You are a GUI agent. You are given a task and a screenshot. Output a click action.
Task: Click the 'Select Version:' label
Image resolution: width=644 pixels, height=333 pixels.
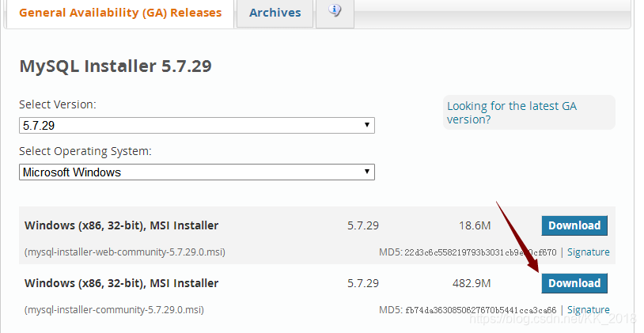(58, 104)
